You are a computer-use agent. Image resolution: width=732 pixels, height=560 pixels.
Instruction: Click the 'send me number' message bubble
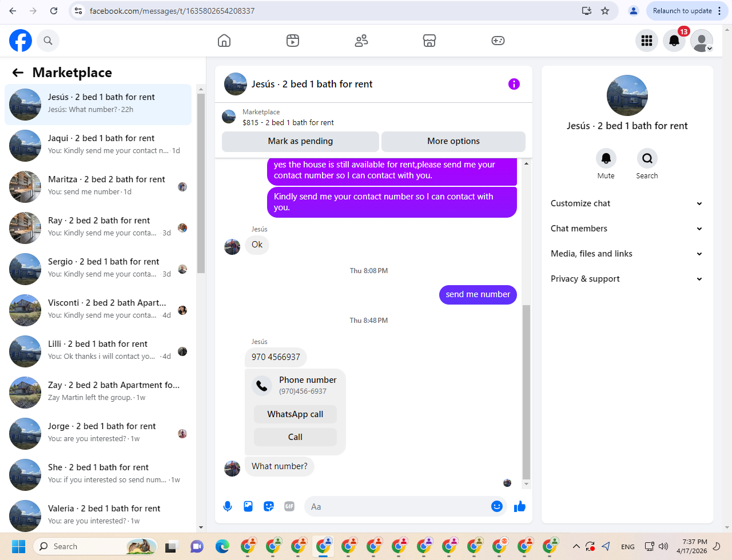pyautogui.click(x=478, y=294)
